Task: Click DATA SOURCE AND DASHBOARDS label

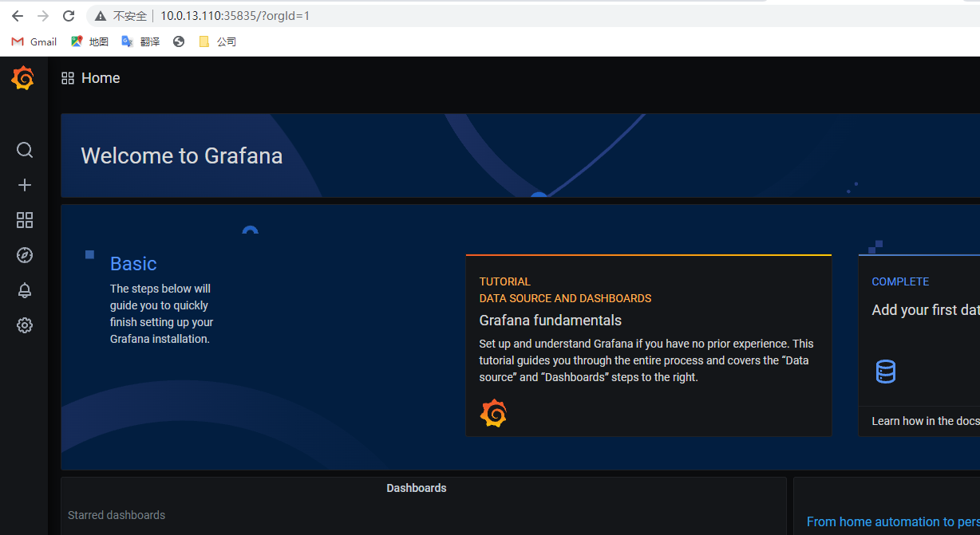Action: click(565, 298)
